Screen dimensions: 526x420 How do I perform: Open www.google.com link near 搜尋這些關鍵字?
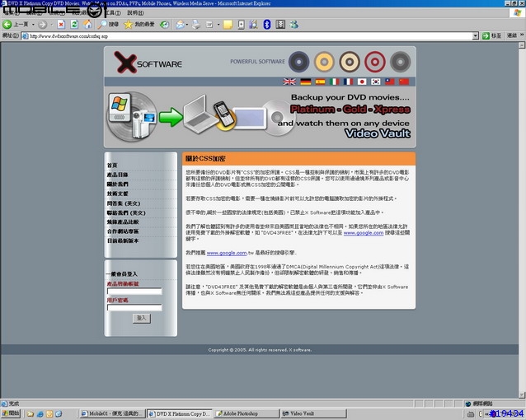[364, 233]
